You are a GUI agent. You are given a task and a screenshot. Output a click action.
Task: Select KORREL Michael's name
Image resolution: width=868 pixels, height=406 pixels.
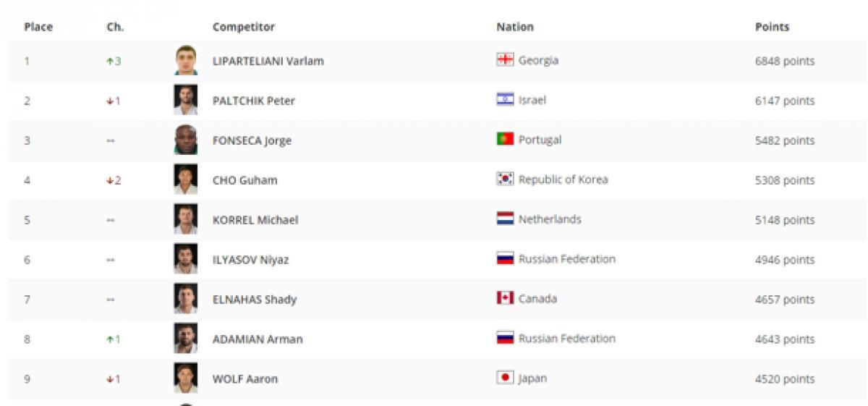[x=255, y=220]
